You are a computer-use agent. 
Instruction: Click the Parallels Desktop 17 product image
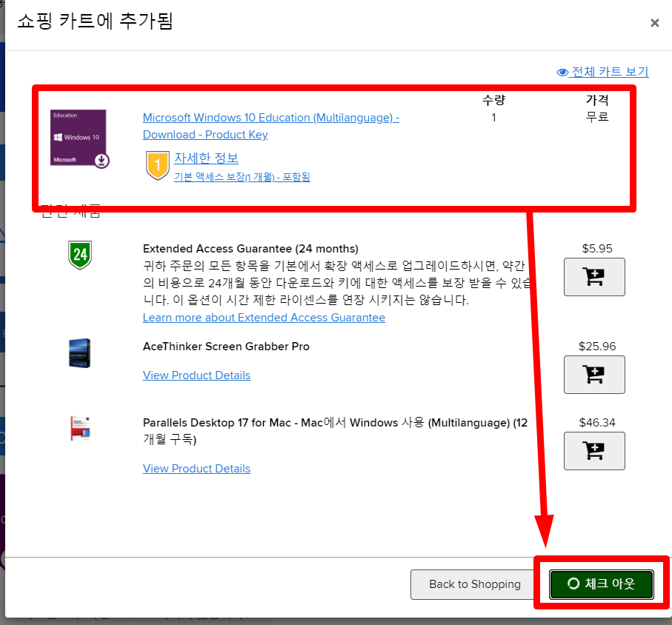click(x=80, y=428)
